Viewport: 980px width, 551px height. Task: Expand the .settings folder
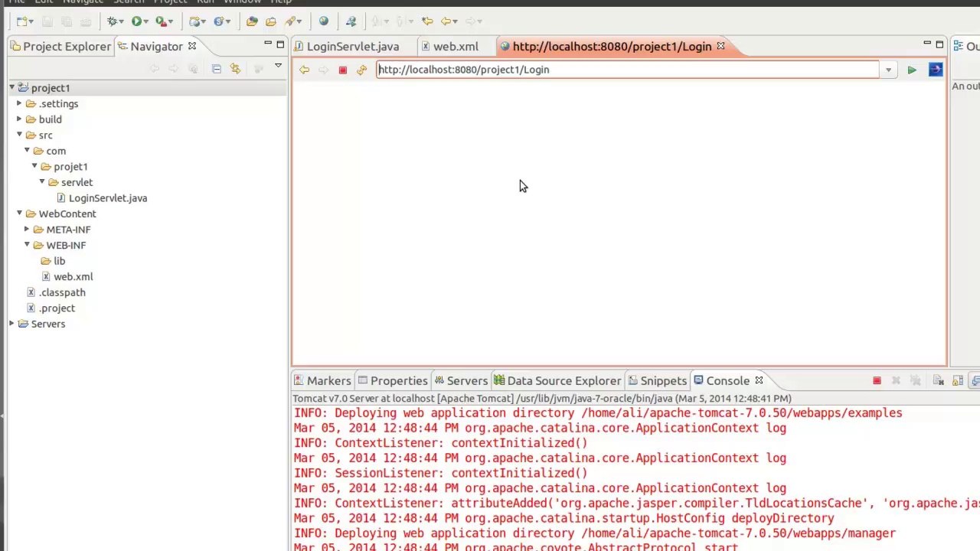(20, 103)
